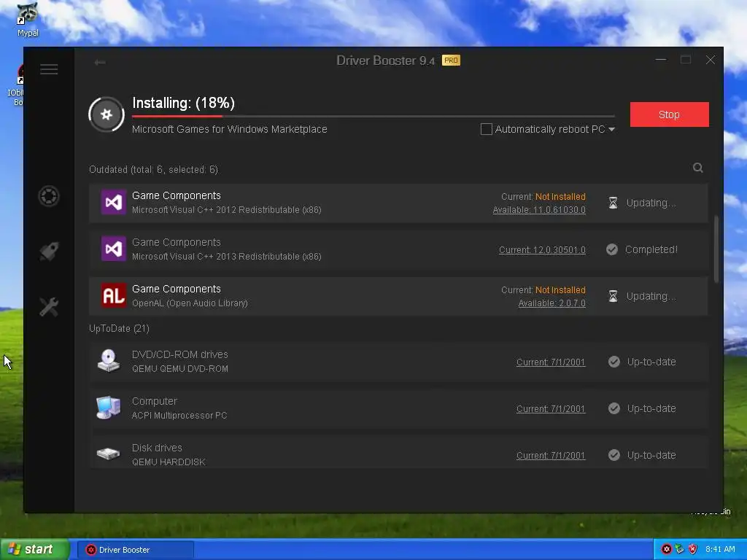Click the OpenAL red AL icon
Screen dimensions: 747x560
113,295
